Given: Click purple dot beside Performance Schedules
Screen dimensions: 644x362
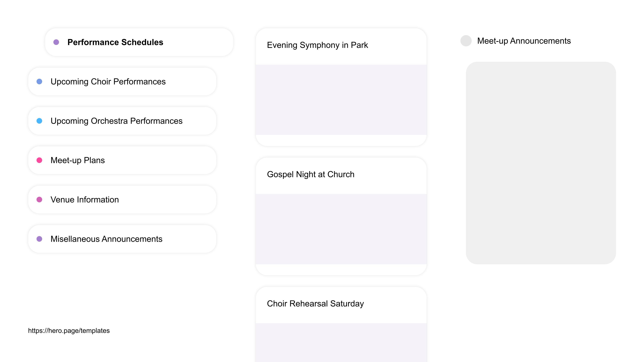Looking at the screenshot, I should tap(56, 42).
